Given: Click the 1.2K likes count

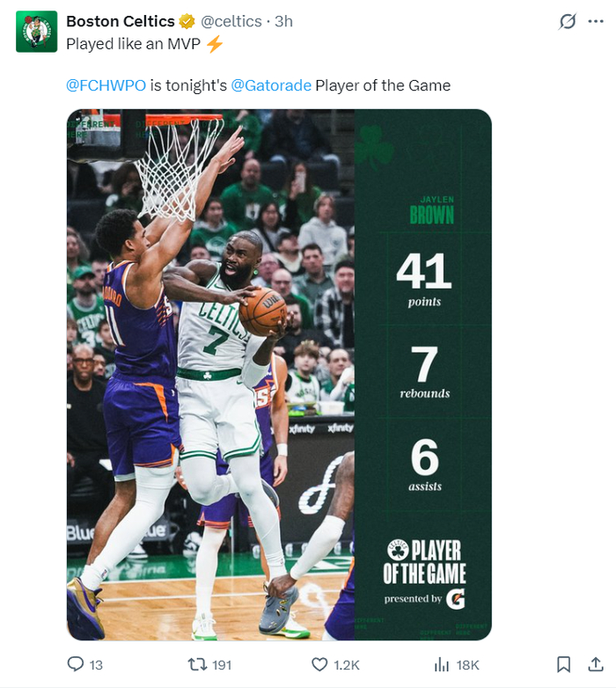Looking at the screenshot, I should click(348, 665).
